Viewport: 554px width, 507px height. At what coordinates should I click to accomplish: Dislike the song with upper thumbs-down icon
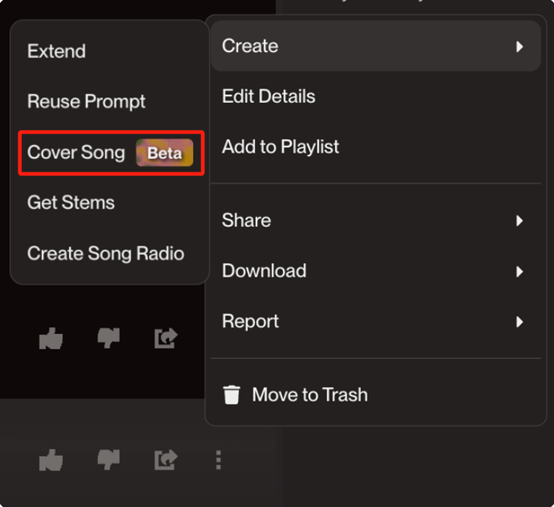(109, 338)
